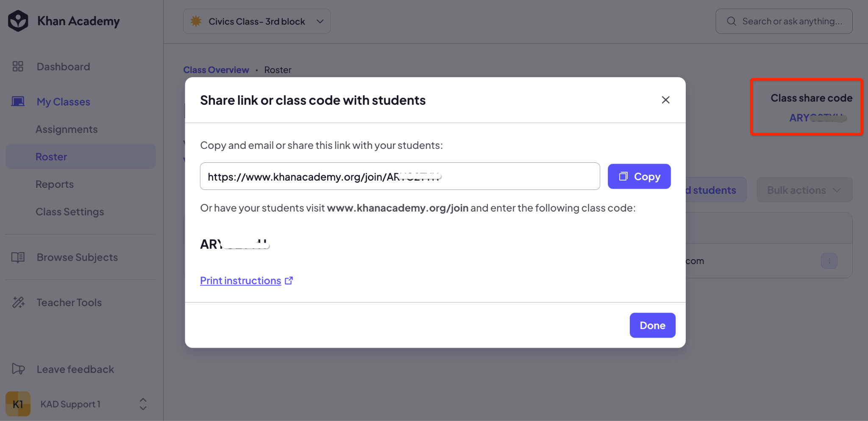This screenshot has width=868, height=421.
Task: Open the Dashboard grid icon
Action: click(x=18, y=67)
